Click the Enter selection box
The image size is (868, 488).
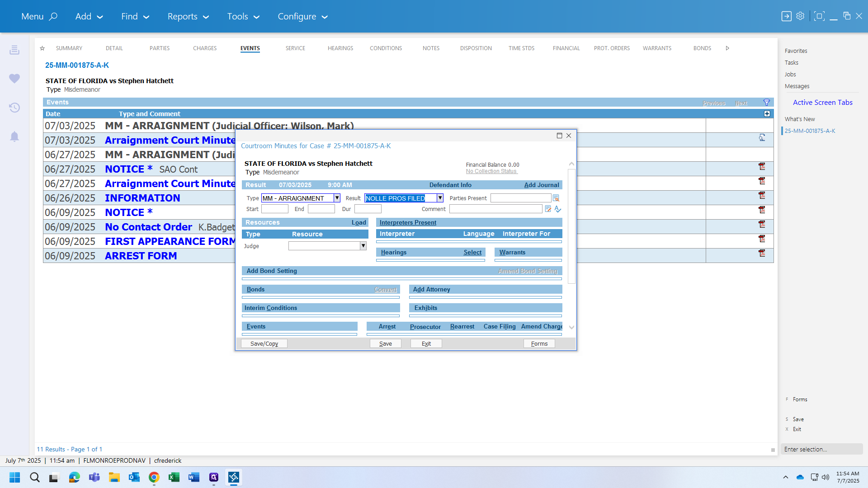822,449
